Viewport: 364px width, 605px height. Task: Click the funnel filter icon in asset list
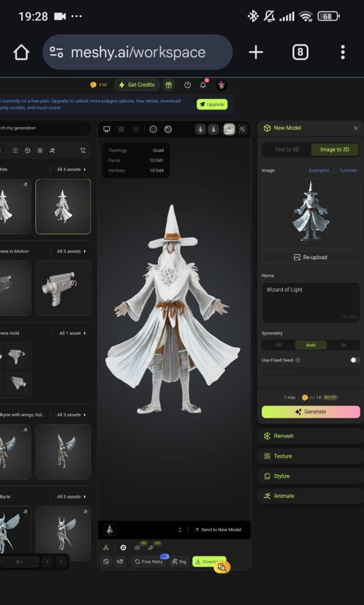[x=83, y=151]
